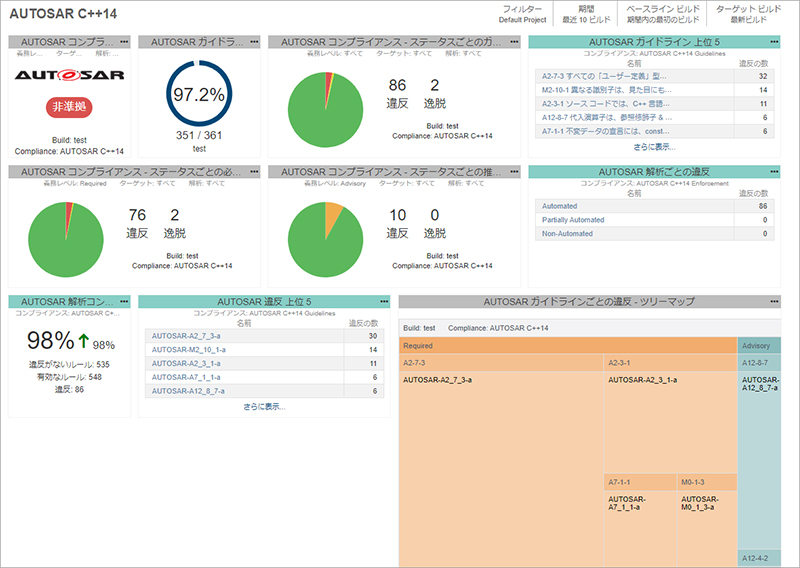The height and width of the screenshot is (568, 800).
Task: Open the AUTOSAR-A7_1_1-a violation link
Action: pyautogui.click(x=186, y=377)
